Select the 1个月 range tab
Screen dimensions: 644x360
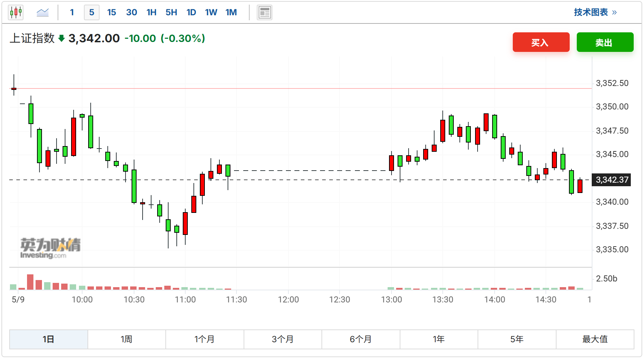click(204, 339)
